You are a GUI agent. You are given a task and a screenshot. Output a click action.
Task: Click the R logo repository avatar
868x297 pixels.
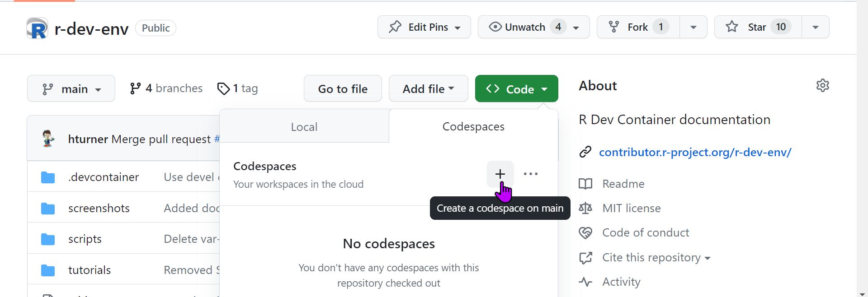(x=37, y=28)
